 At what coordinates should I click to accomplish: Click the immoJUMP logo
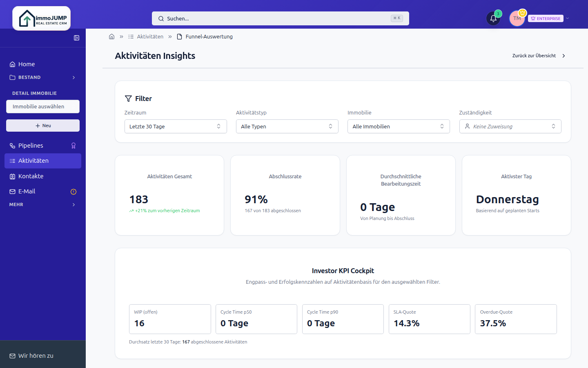[42, 18]
